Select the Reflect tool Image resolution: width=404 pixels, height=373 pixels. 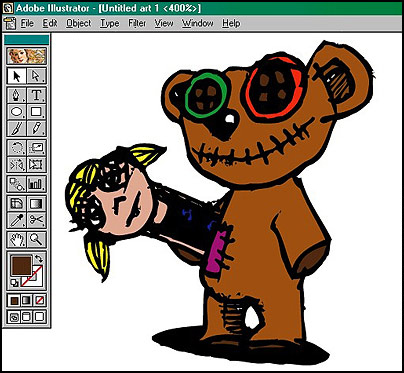[17, 164]
